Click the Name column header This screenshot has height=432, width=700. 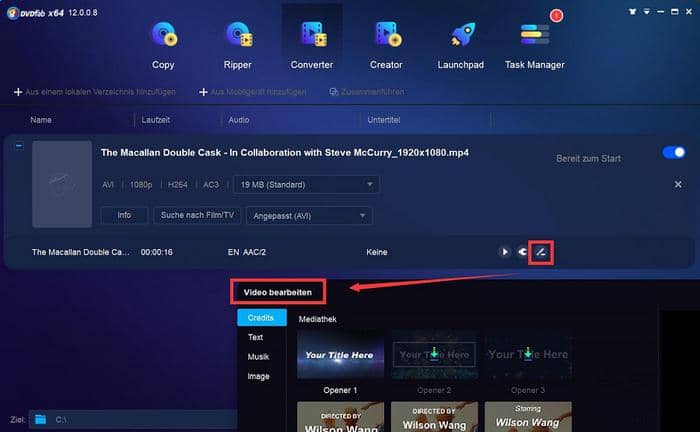coord(41,120)
